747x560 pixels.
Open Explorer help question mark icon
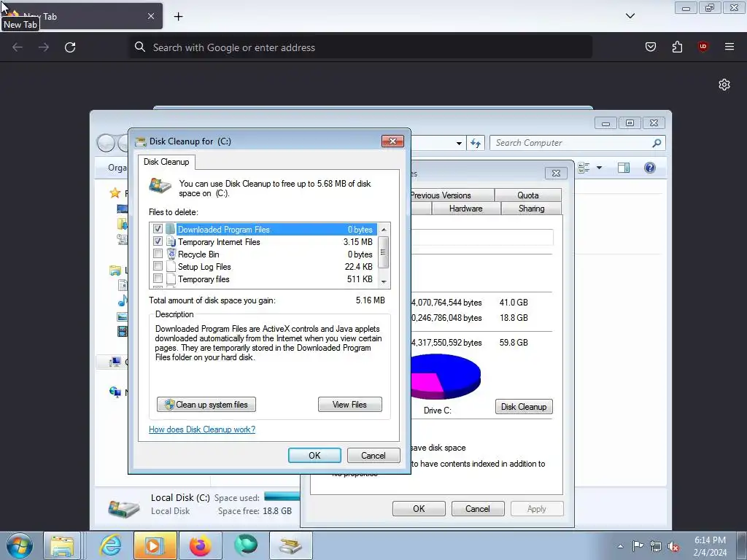(650, 168)
